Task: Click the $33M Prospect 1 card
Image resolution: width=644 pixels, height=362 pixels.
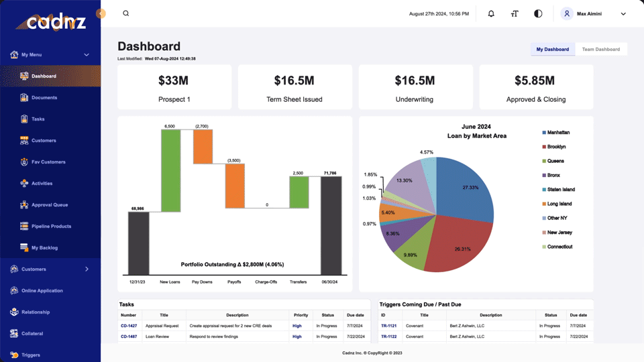Action: [174, 87]
